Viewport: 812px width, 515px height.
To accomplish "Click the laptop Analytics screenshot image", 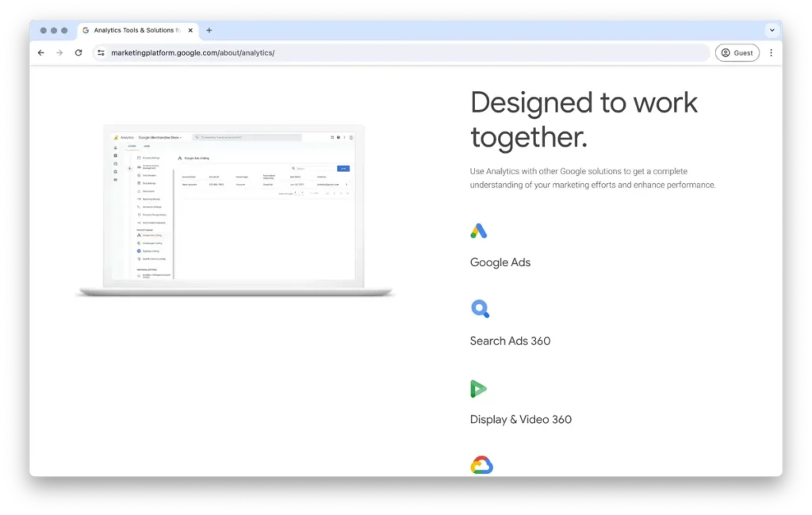I will (x=234, y=211).
